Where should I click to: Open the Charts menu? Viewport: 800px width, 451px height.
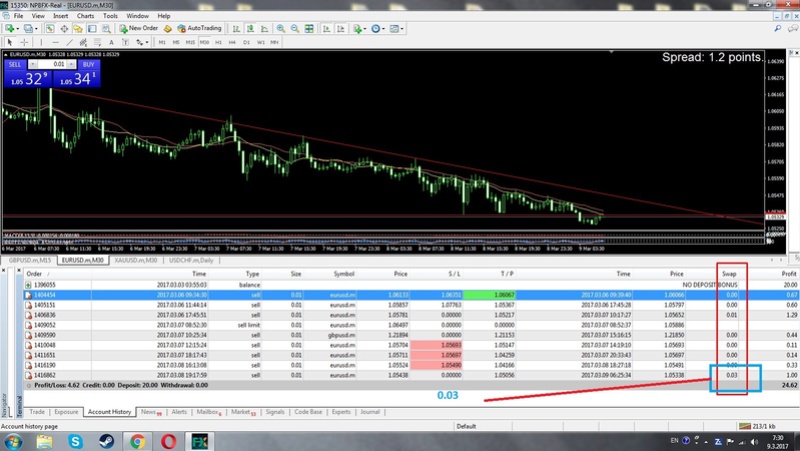(86, 16)
